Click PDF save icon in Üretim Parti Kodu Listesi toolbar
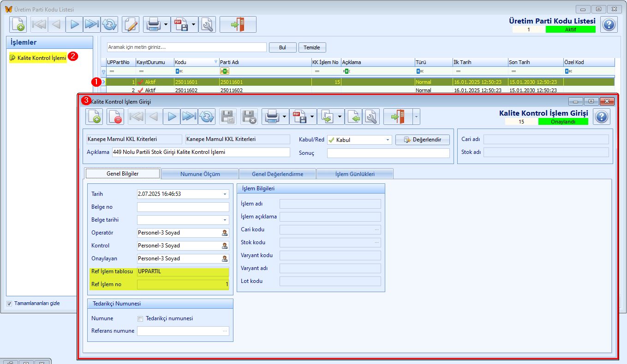 point(180,24)
